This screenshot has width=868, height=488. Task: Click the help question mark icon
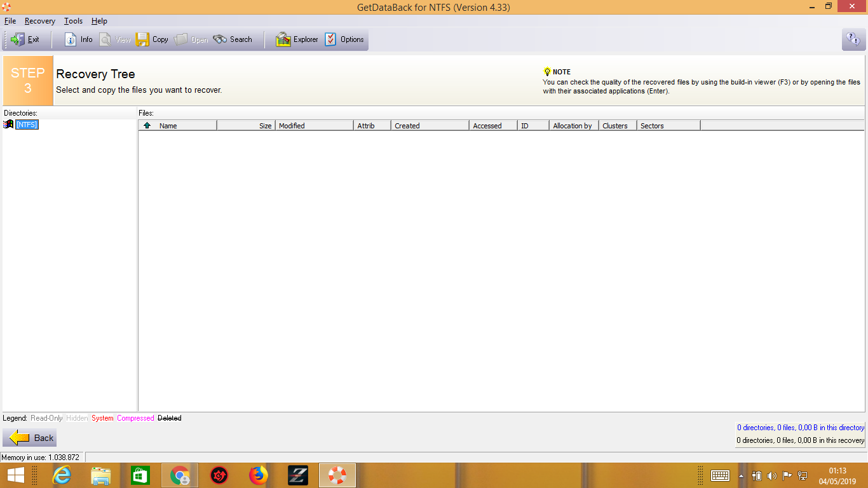click(853, 39)
